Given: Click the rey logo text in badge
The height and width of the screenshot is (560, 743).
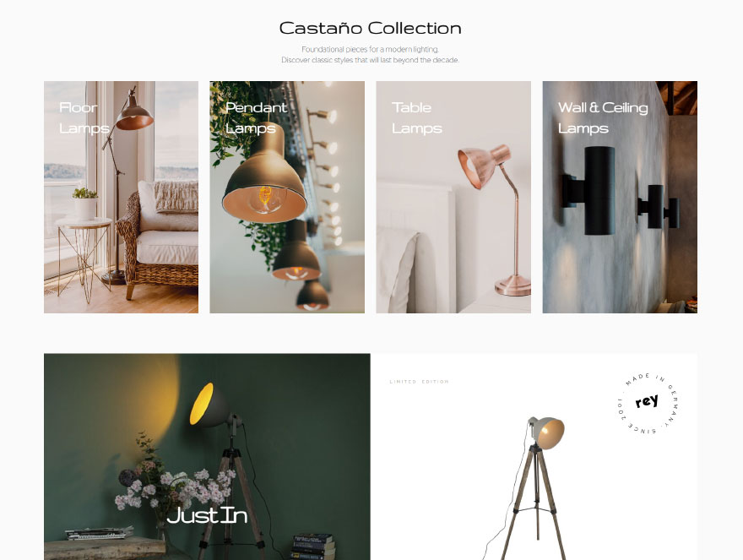Looking at the screenshot, I should (x=647, y=401).
